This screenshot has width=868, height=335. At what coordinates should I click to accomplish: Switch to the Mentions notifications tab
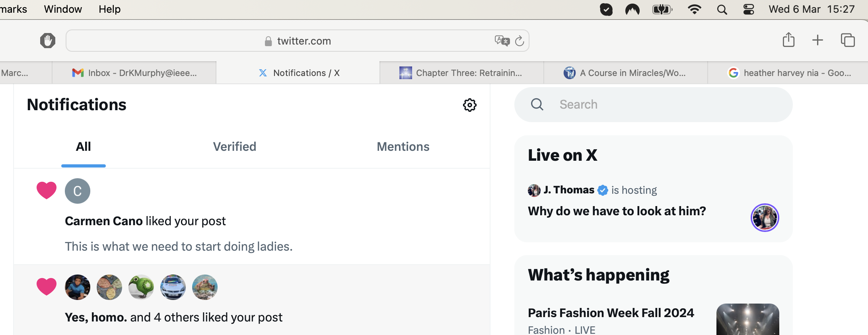[403, 147]
